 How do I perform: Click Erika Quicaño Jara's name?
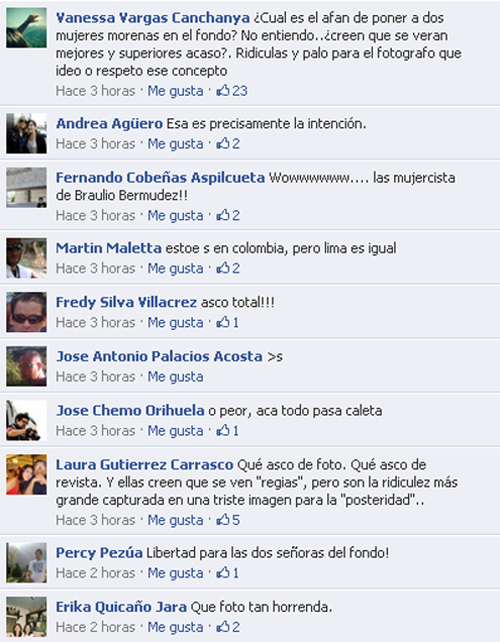click(x=121, y=606)
